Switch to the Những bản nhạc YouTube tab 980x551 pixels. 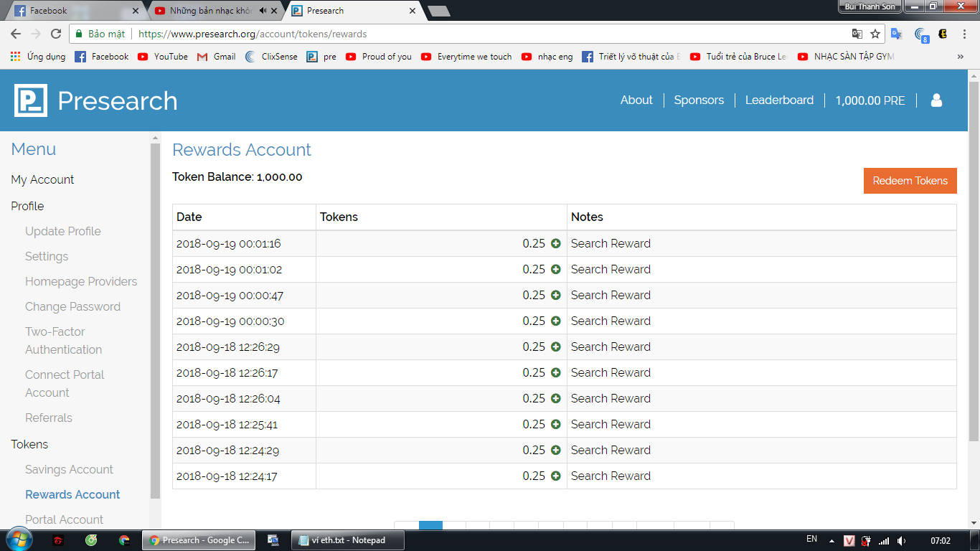pos(215,11)
